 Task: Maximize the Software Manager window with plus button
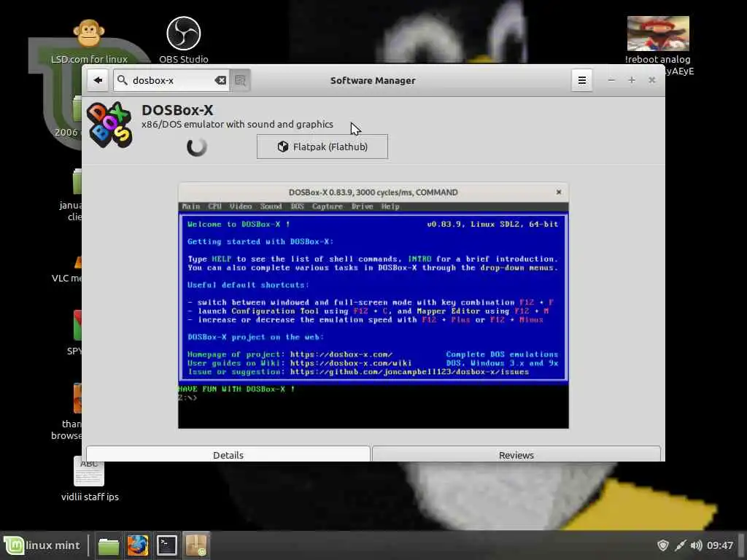(x=632, y=80)
